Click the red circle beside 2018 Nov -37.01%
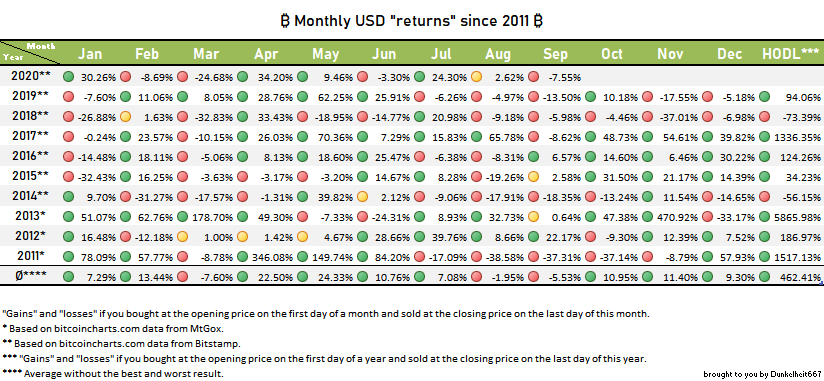 (647, 117)
